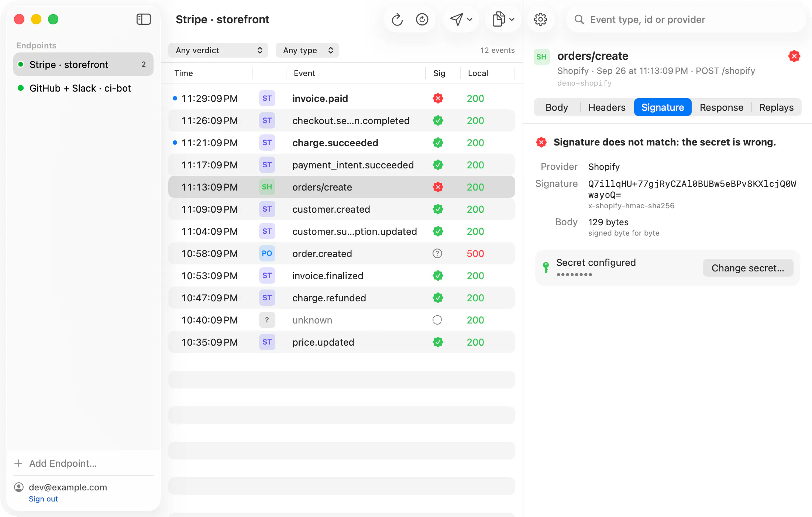
Task: Click the ? provider badge on unknown row
Action: pyautogui.click(x=267, y=320)
